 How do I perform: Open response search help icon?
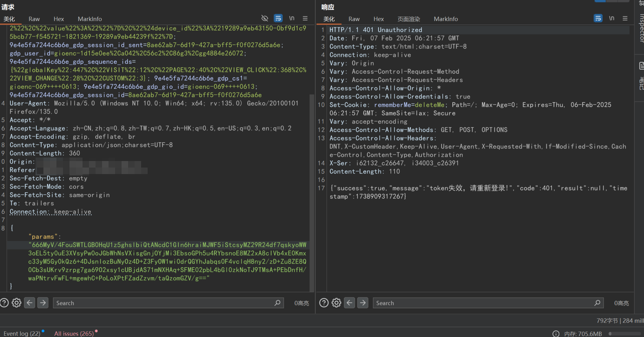324,303
